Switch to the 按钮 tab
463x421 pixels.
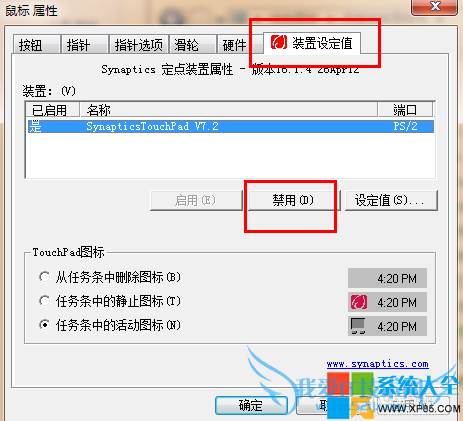(x=37, y=44)
